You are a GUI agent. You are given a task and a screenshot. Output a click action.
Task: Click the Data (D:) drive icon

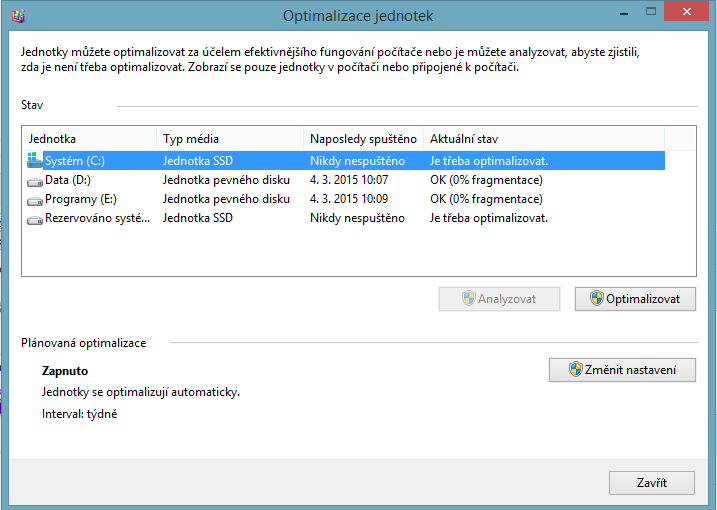35,182
